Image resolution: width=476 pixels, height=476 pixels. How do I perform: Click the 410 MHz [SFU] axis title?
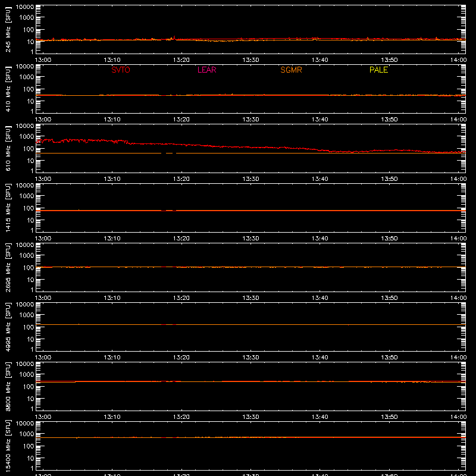coord(8,89)
